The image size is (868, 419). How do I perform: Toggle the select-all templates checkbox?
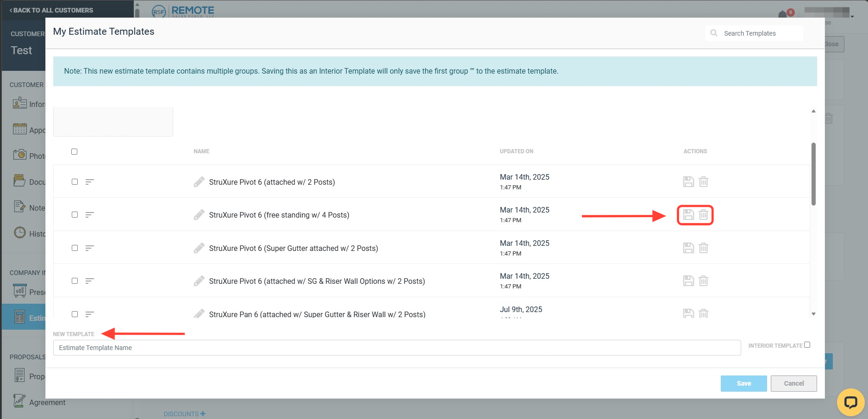point(74,151)
